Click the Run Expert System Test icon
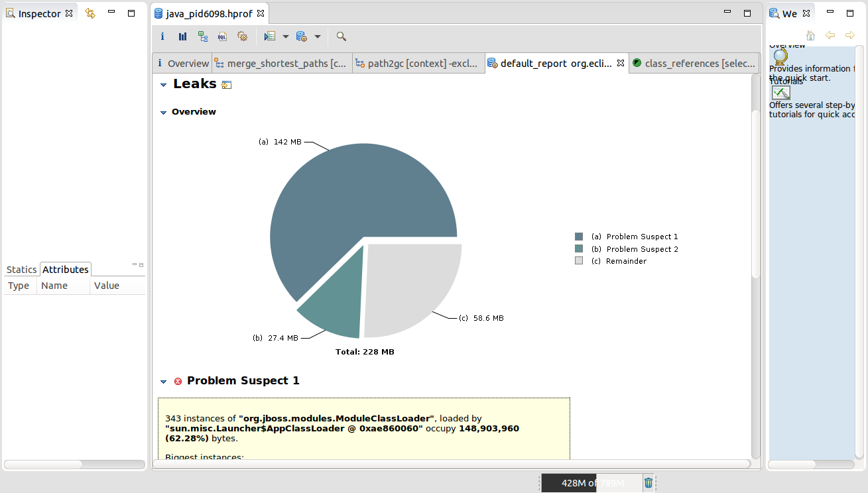868x493 pixels. click(x=270, y=36)
